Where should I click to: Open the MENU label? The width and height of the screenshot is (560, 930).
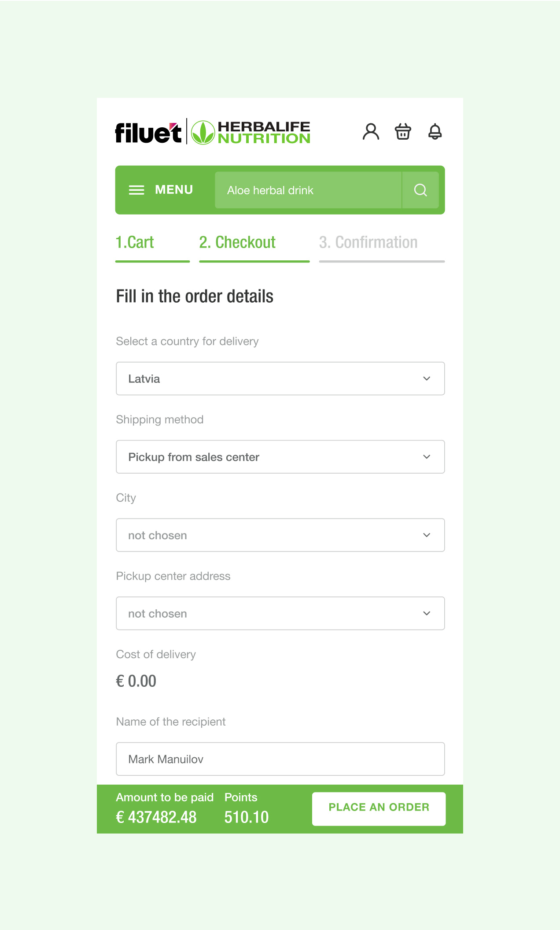174,190
